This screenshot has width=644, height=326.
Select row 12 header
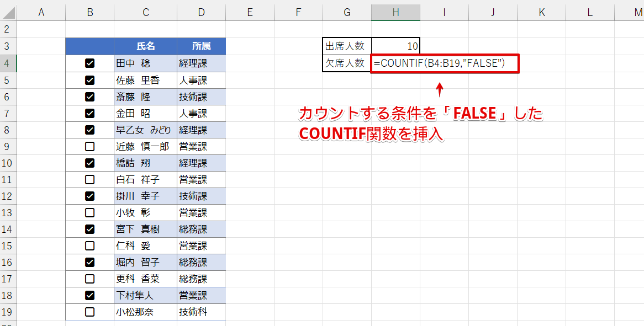(x=8, y=196)
